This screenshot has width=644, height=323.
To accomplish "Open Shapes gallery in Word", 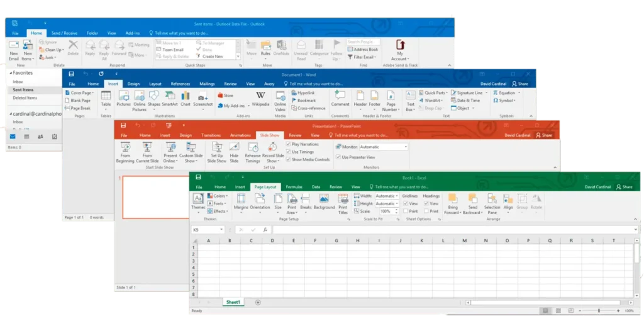I will coord(154,99).
